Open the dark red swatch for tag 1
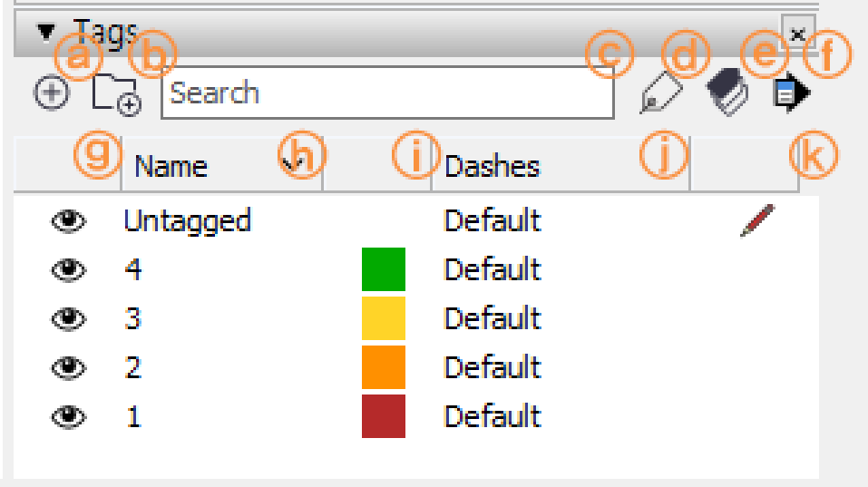Viewport: 868px width, 487px height. (384, 416)
